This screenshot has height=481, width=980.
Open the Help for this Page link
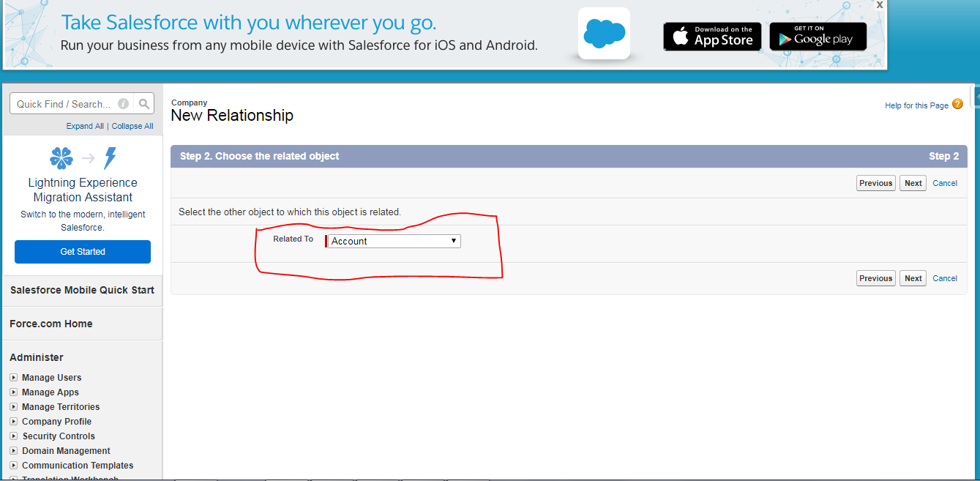(916, 105)
